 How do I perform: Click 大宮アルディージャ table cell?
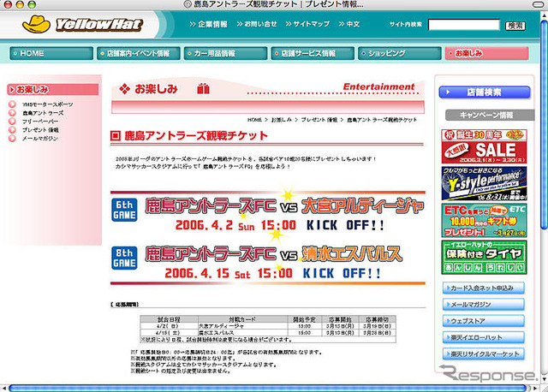(x=242, y=326)
